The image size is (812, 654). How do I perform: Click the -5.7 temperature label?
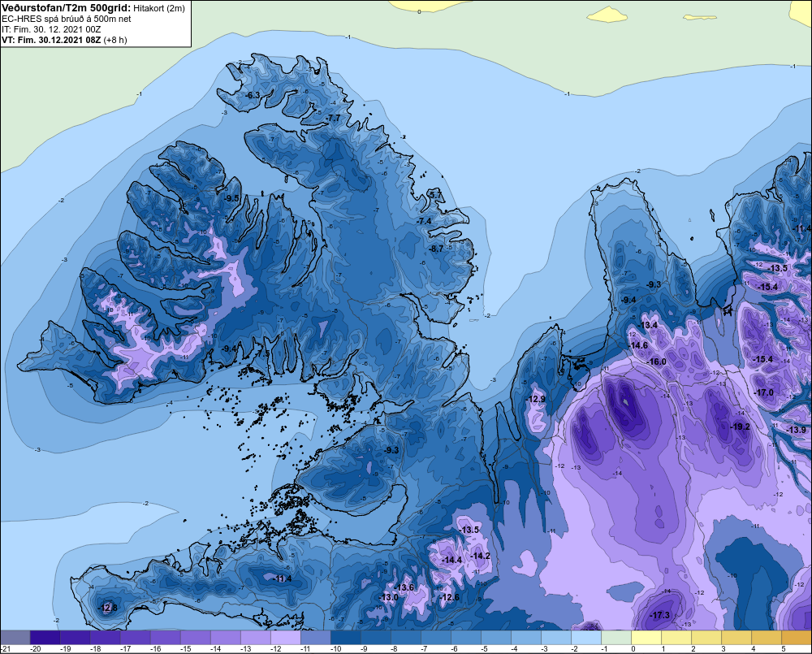click(435, 195)
